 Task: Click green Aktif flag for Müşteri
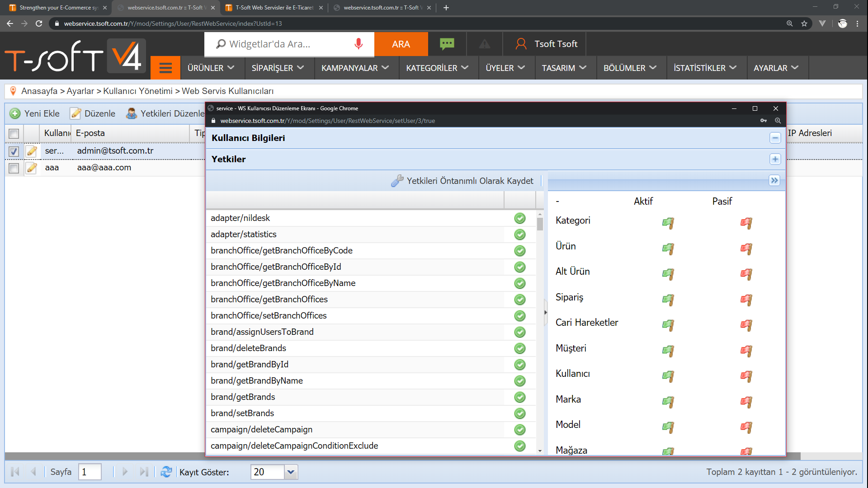[x=668, y=351]
